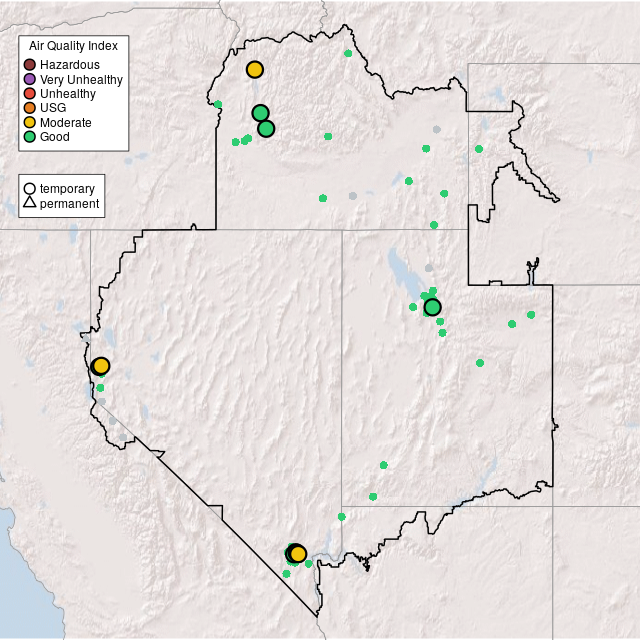Select the northernmost large yellow Moderate marker
This screenshot has width=640, height=640.
click(255, 69)
